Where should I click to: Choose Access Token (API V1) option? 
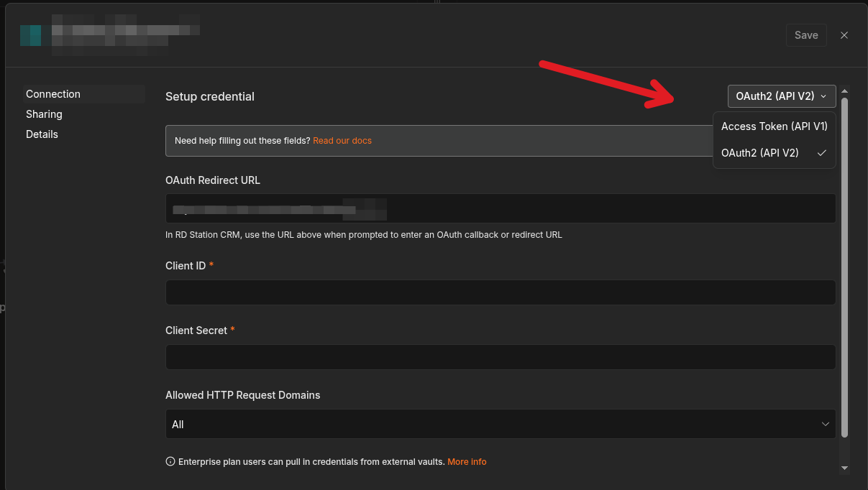(x=775, y=126)
